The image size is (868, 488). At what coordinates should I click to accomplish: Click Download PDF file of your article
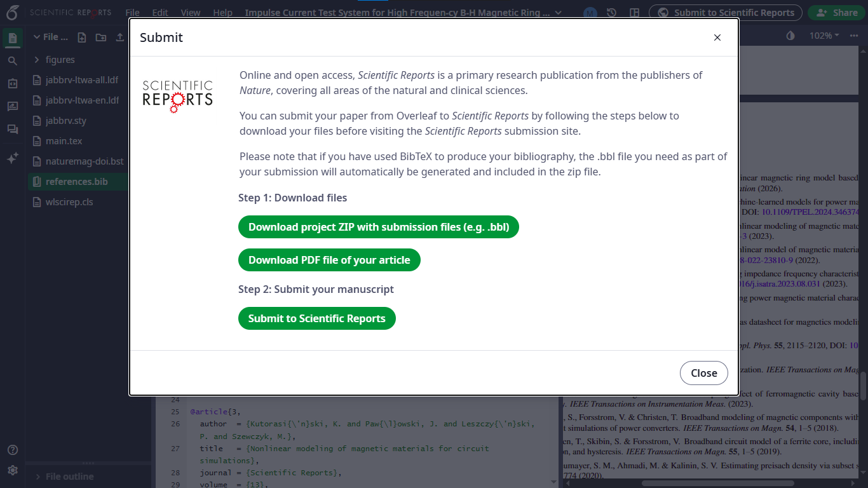pos(329,260)
